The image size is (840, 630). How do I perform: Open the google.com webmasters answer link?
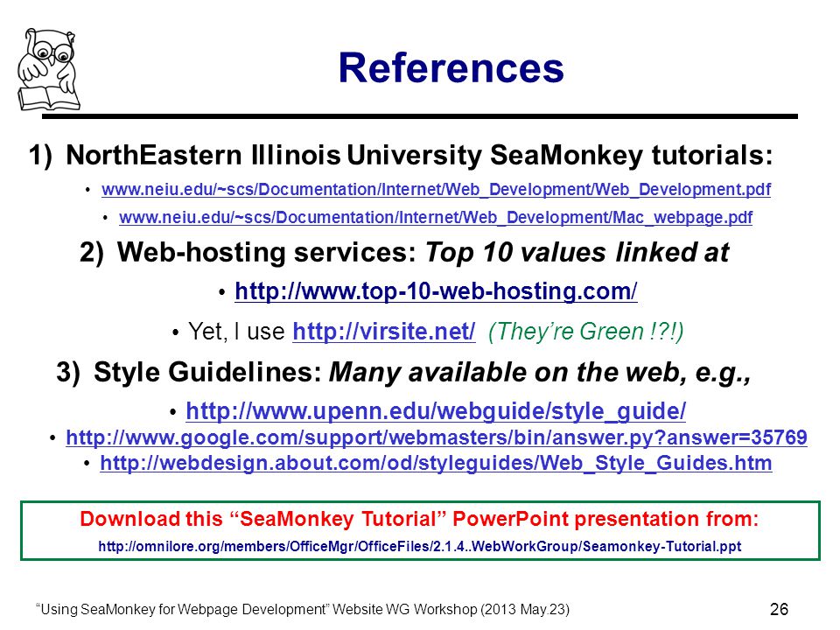pos(436,437)
